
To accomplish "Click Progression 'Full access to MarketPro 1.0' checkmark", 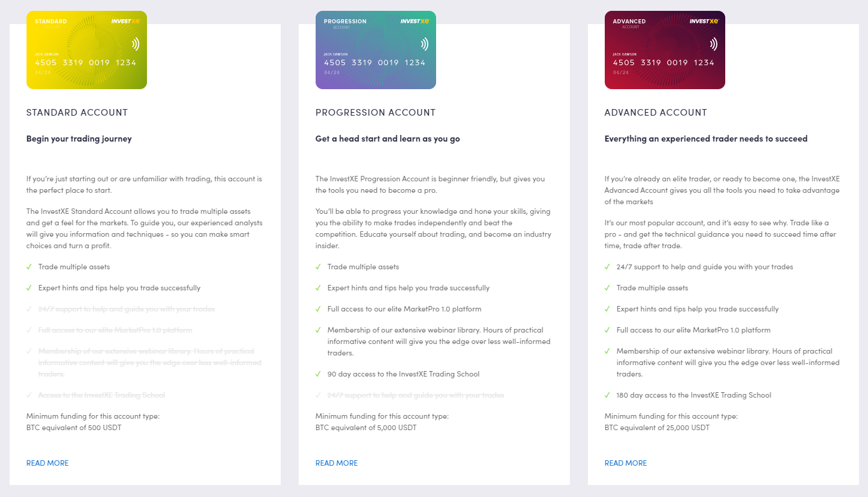I will pos(318,308).
